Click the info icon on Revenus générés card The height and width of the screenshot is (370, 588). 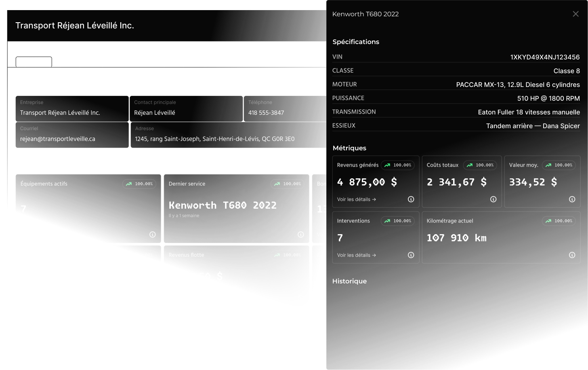pos(411,199)
